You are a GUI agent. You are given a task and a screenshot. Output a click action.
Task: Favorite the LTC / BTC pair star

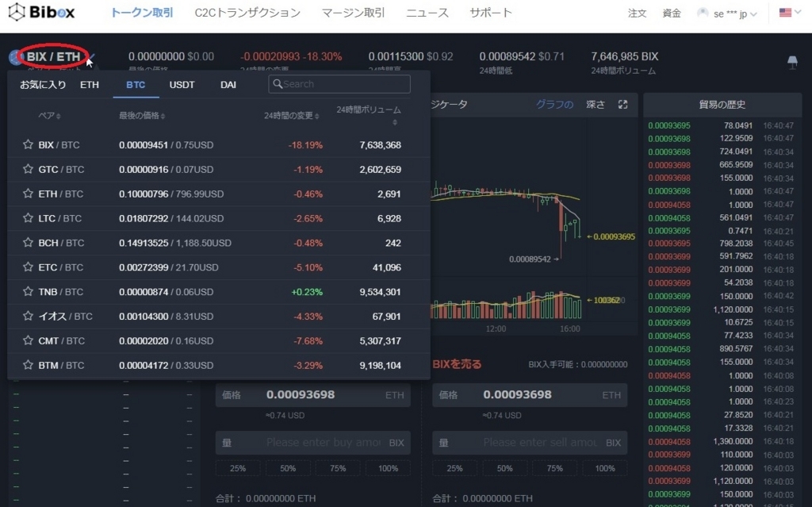28,217
